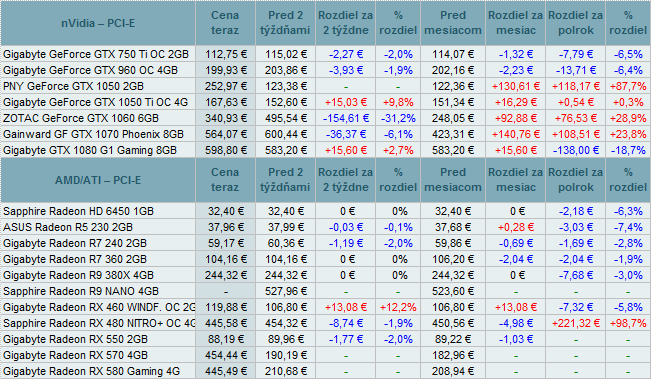Image resolution: width=651 pixels, height=379 pixels.
Task: Click the +221,32 € half-year difference cell
Action: (x=575, y=323)
